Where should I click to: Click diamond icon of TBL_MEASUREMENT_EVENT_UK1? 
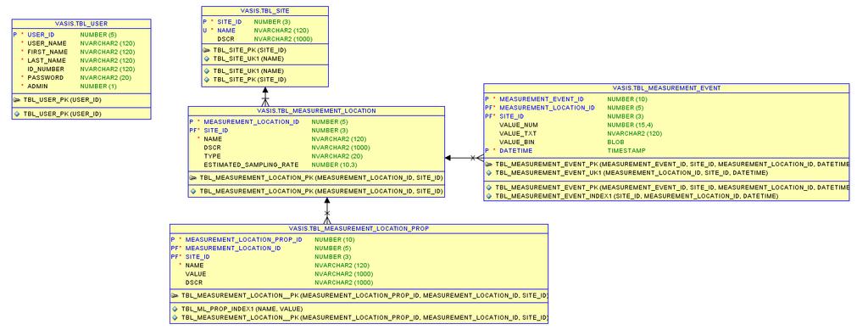pos(489,173)
